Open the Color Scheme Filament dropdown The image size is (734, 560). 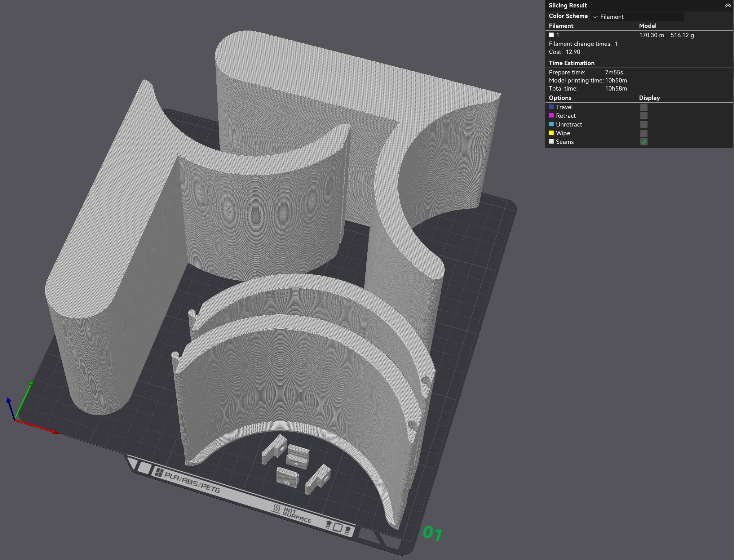(637, 17)
